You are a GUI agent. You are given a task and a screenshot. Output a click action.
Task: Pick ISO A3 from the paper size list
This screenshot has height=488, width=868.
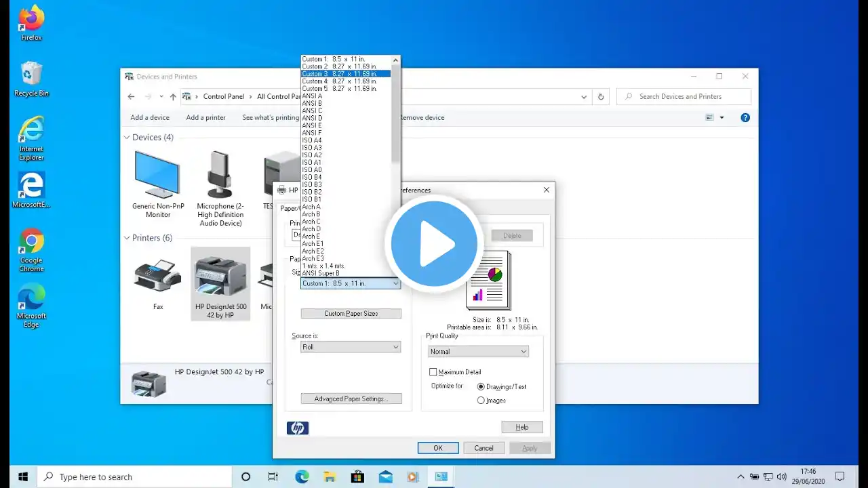[x=346, y=148]
